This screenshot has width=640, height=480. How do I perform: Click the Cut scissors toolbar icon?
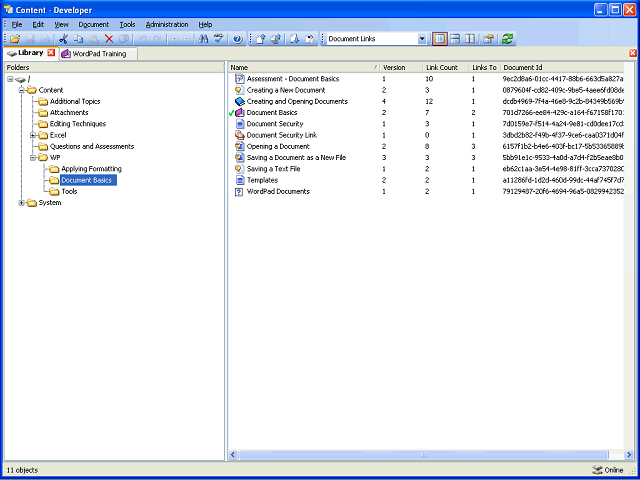point(63,39)
